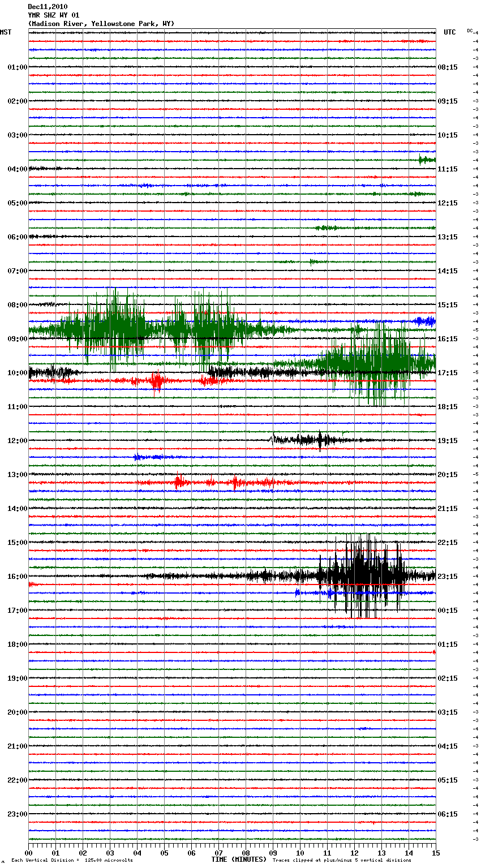Click the 22:15 UTC time label
This screenshot has height=868, width=481.
pyautogui.click(x=448, y=543)
